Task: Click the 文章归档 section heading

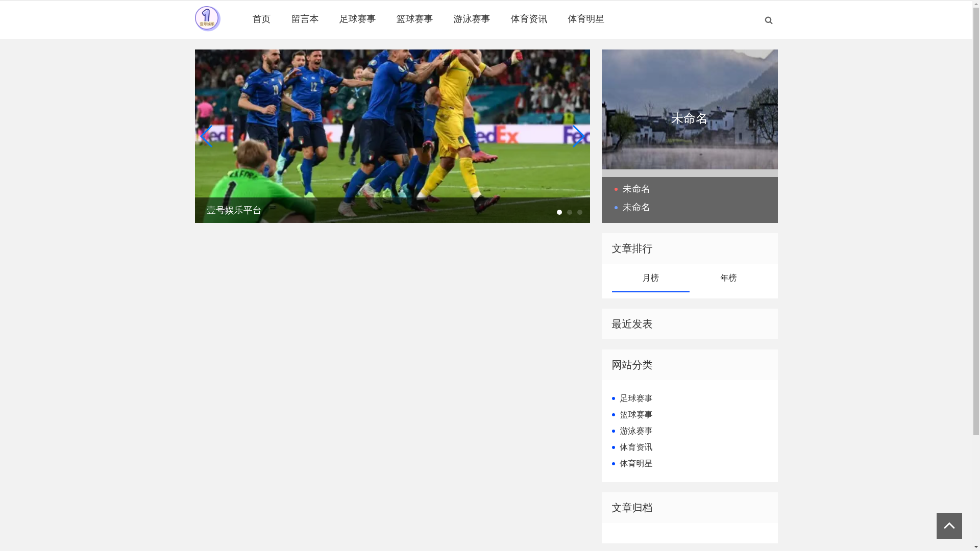Action: 632,508
